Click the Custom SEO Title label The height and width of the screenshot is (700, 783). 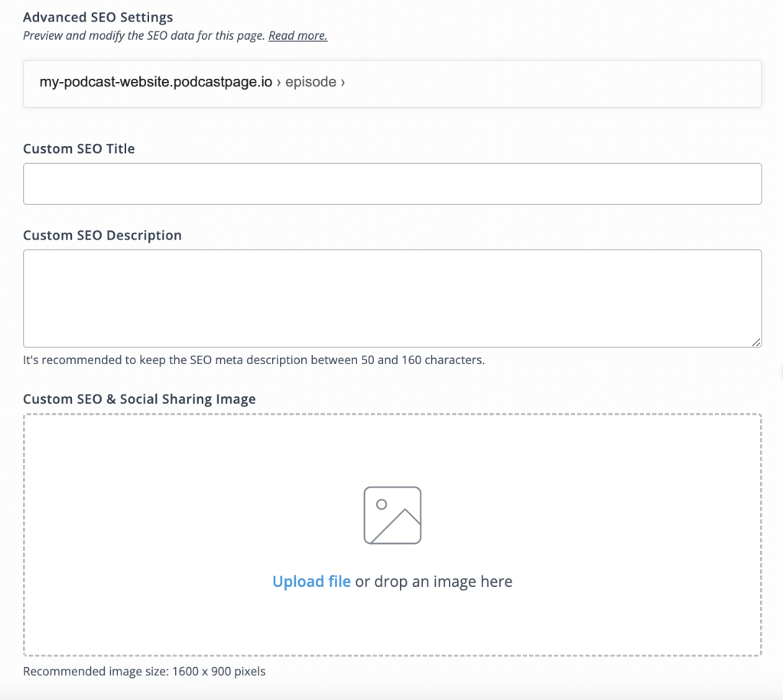(79, 148)
